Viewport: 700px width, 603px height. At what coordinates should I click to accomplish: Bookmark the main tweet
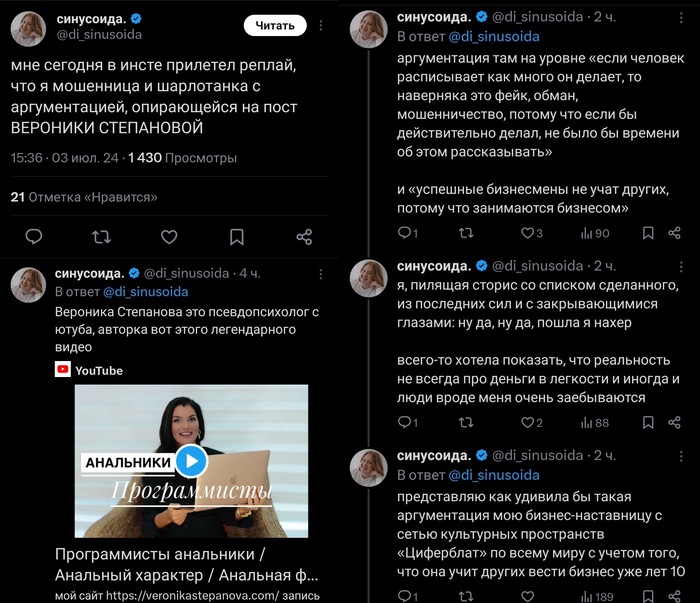click(x=237, y=237)
